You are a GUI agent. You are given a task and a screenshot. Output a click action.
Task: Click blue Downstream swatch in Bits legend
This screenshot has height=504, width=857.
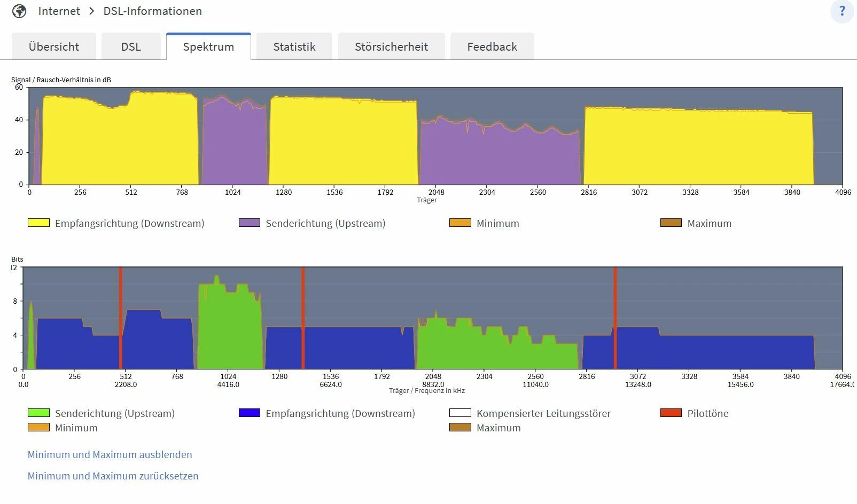pyautogui.click(x=250, y=413)
